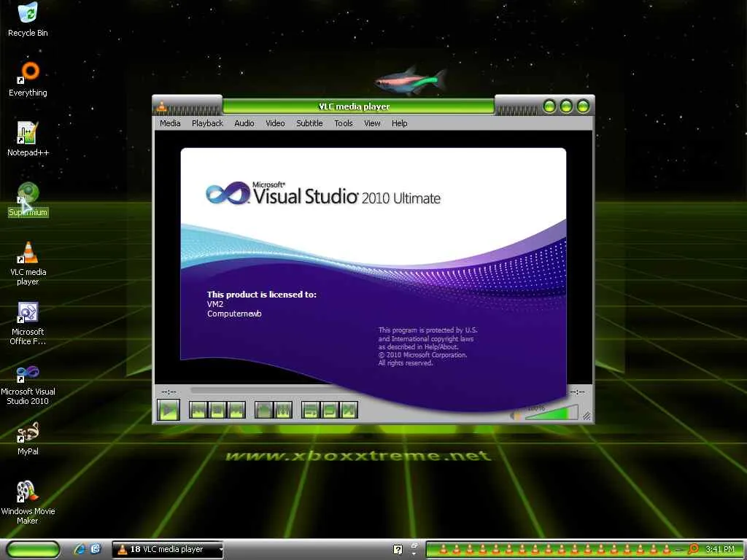747x560 pixels.
Task: Click the 3:41 PM system clock
Action: tap(719, 549)
